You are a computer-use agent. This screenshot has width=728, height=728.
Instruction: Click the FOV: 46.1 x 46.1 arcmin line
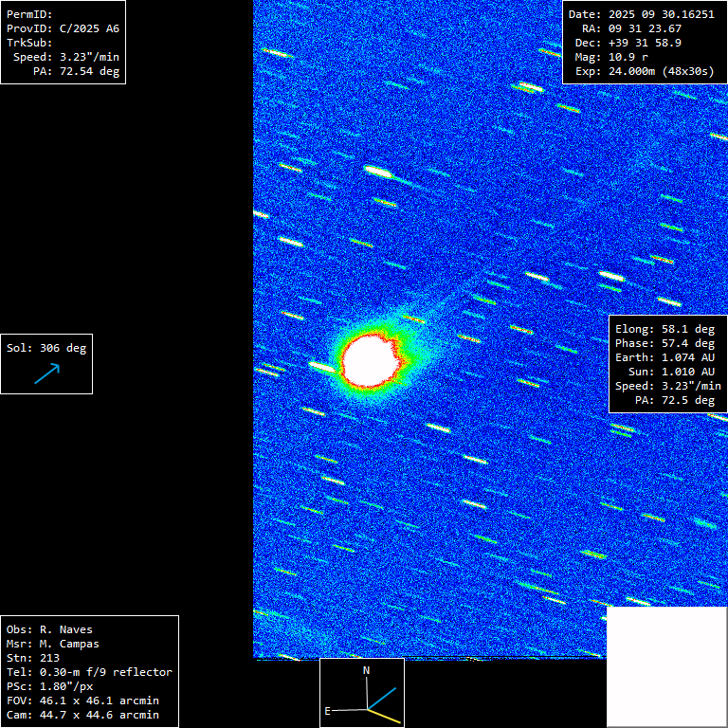82,701
